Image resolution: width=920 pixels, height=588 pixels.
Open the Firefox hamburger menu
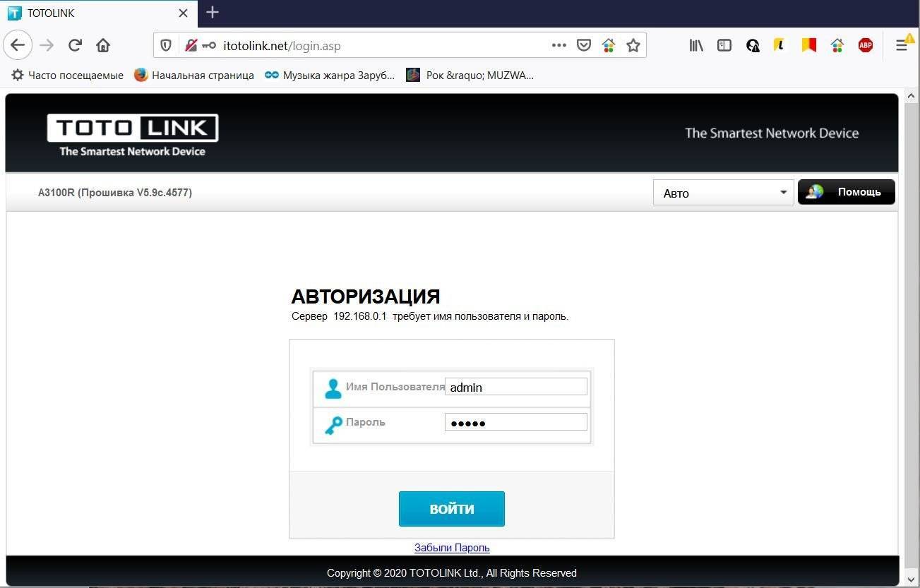[x=902, y=46]
